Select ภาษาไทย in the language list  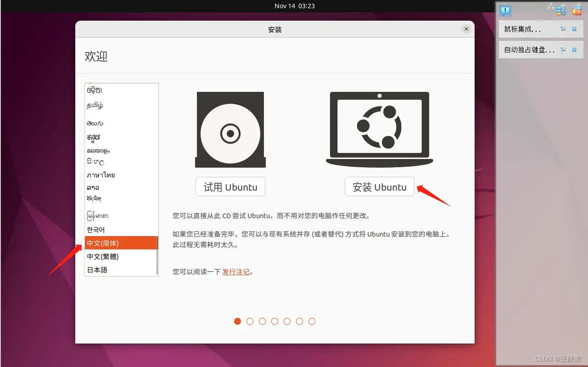click(121, 175)
